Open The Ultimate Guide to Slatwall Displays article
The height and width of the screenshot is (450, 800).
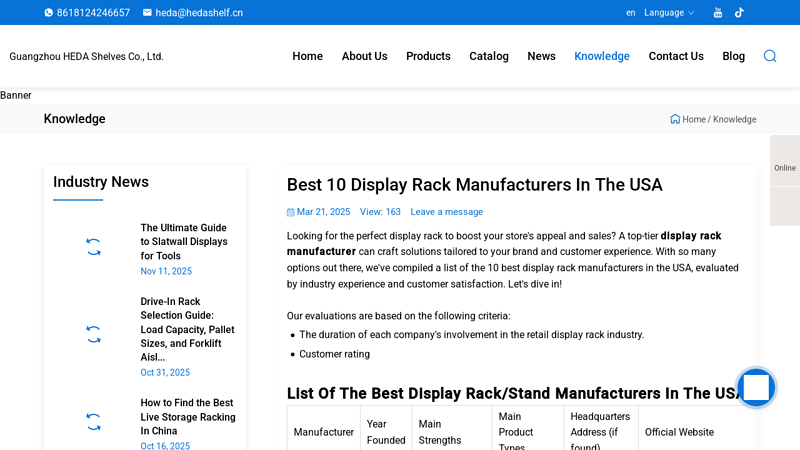tap(184, 241)
